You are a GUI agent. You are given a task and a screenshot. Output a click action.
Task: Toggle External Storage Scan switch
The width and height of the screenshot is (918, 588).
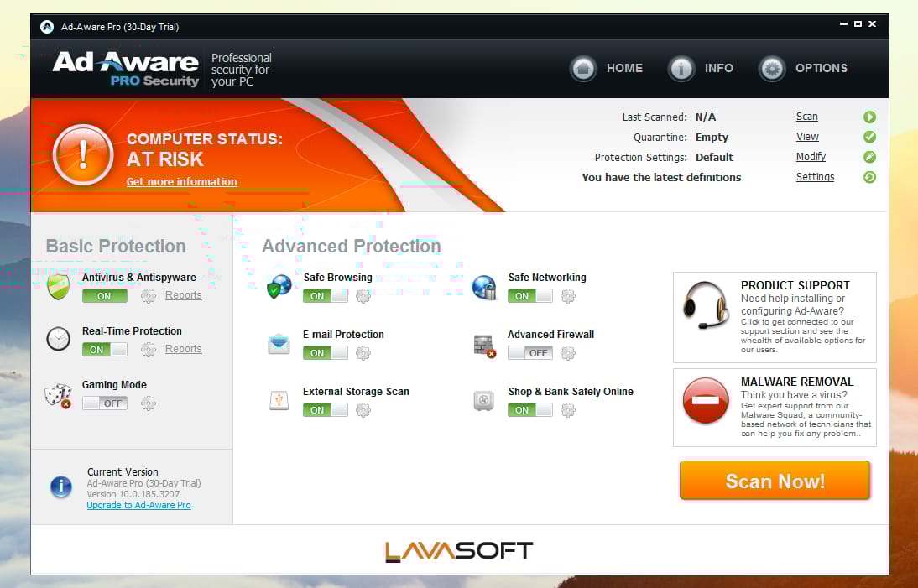[x=326, y=410]
